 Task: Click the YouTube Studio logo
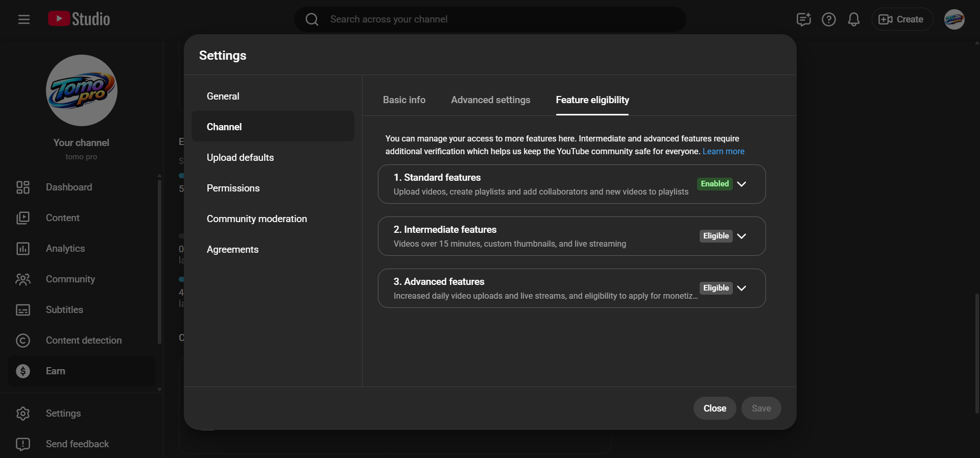(79, 19)
